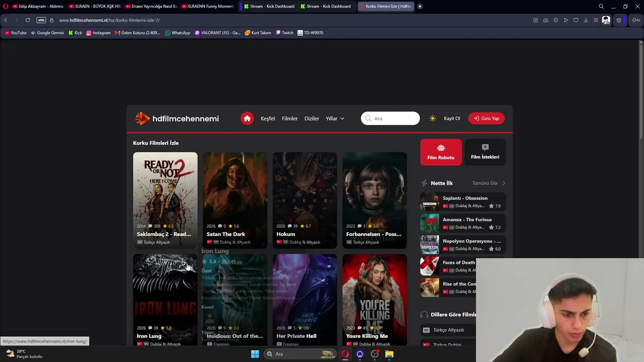Click the Windows taskbar Ara search box

(x=300, y=354)
